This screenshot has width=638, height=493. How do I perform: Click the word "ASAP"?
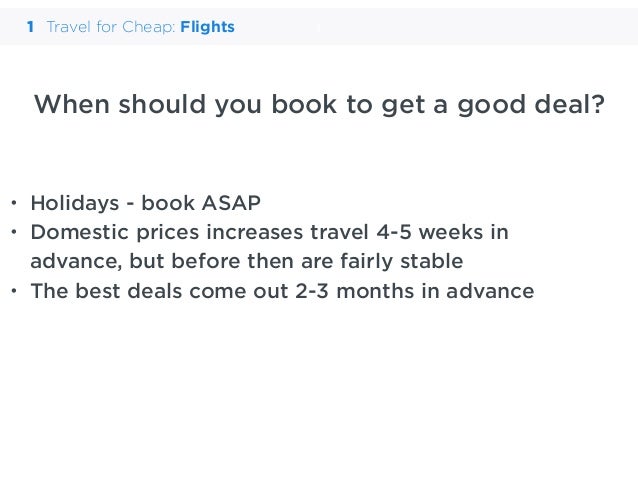coord(231,204)
